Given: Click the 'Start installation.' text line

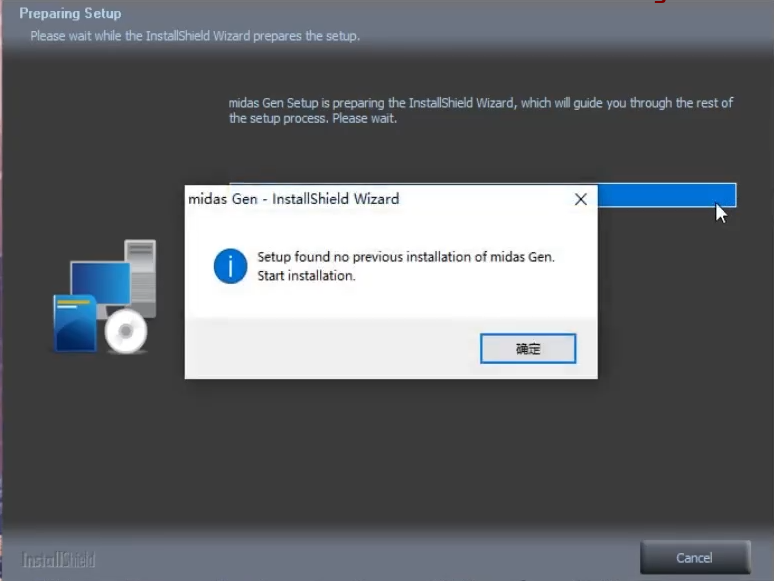Looking at the screenshot, I should click(306, 276).
